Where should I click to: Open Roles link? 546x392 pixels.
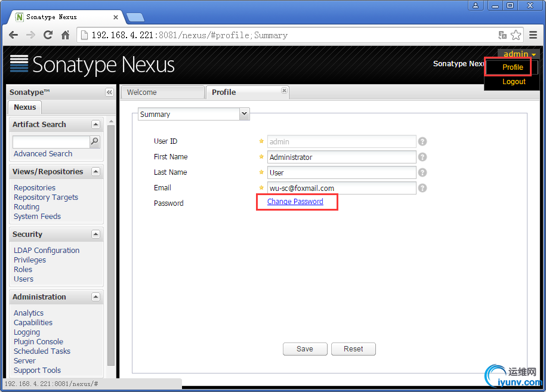pos(23,270)
